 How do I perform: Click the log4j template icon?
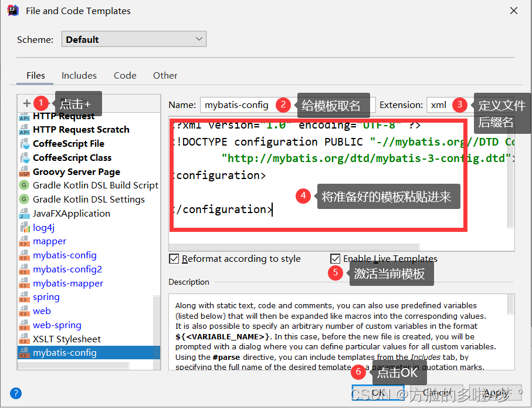point(25,228)
